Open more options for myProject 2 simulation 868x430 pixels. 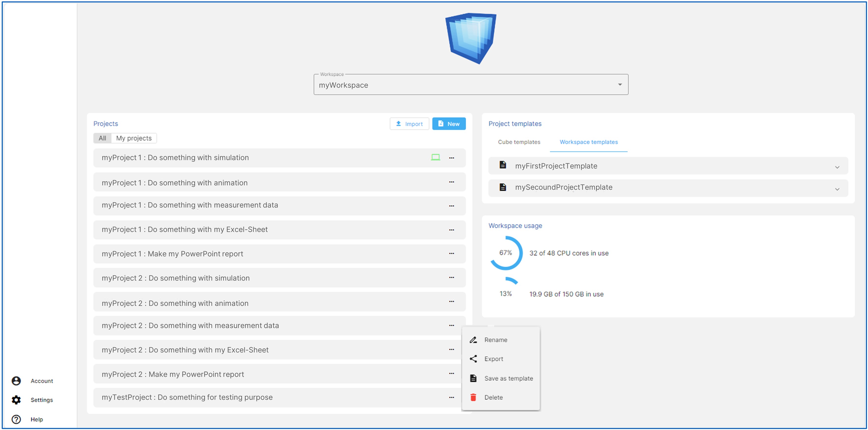click(451, 278)
